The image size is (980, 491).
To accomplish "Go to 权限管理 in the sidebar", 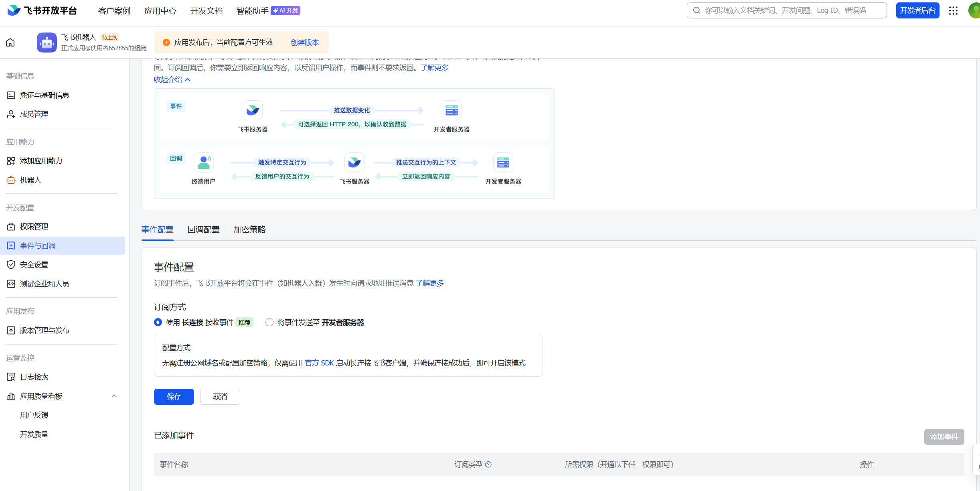I will pyautogui.click(x=34, y=227).
